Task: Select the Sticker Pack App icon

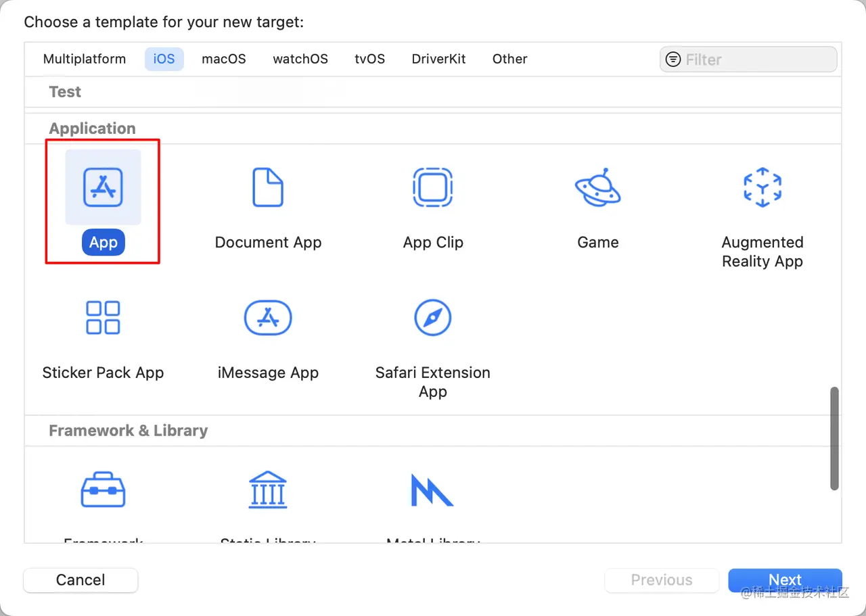Action: (103, 318)
